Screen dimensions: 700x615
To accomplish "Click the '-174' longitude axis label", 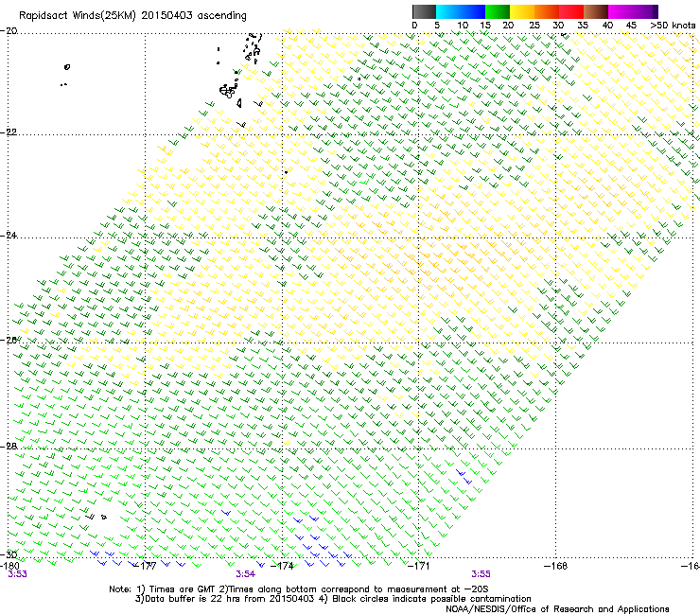I will 283,566.
